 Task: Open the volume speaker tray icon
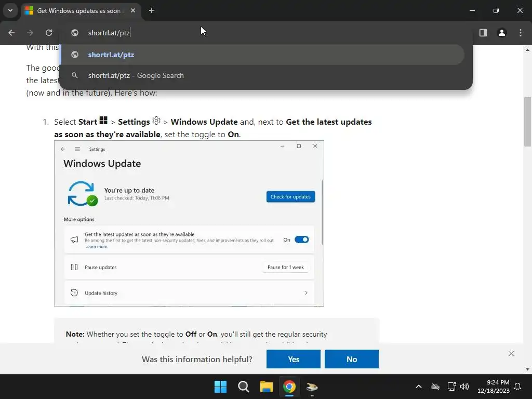point(464,387)
